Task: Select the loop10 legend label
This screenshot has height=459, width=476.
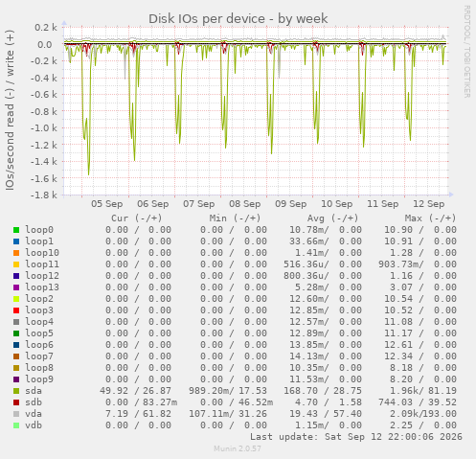Action: coord(42,253)
